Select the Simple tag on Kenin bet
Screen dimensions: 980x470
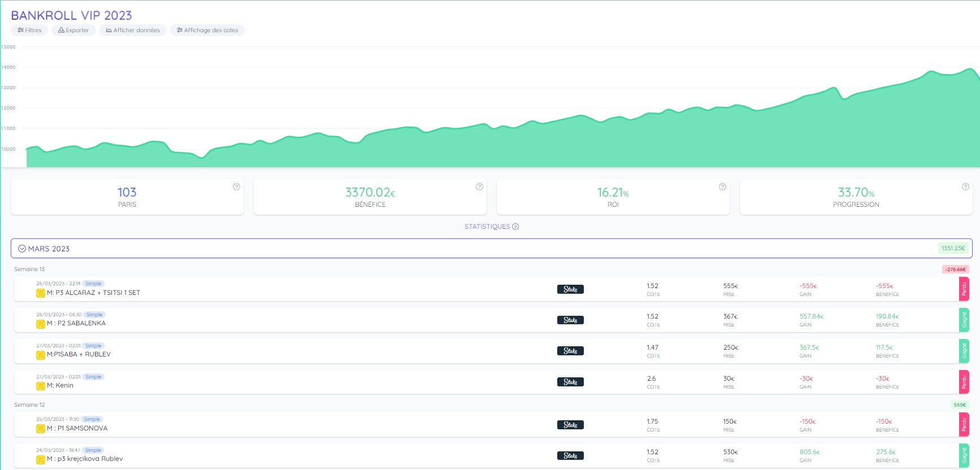tap(93, 377)
